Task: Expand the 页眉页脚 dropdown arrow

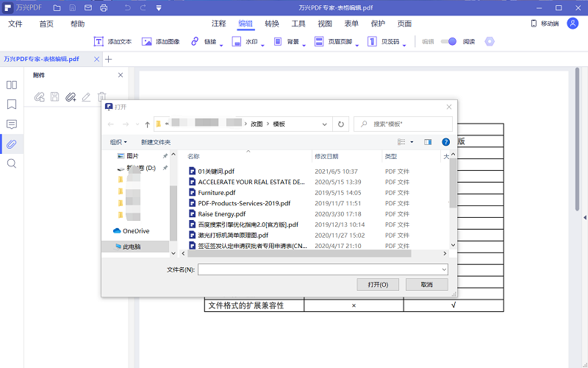Action: click(x=357, y=45)
